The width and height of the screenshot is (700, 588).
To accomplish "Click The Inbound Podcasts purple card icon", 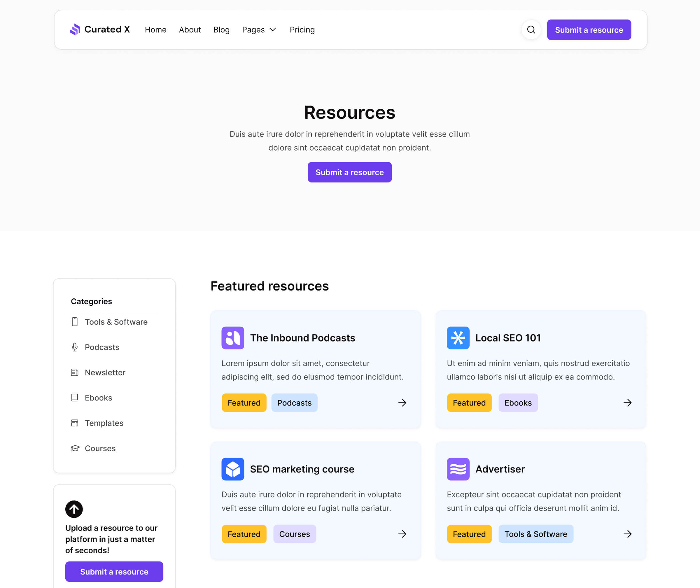I will [x=233, y=338].
